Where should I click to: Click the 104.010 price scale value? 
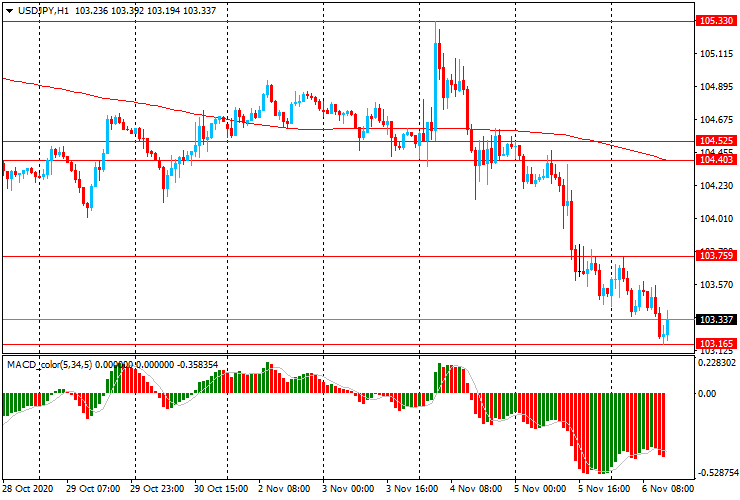[716, 219]
